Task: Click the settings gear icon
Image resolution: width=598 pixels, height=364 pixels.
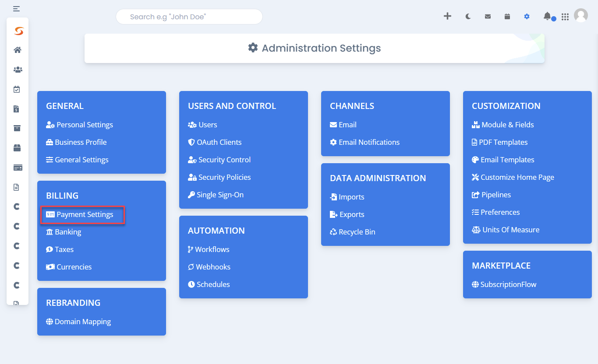Action: click(527, 16)
